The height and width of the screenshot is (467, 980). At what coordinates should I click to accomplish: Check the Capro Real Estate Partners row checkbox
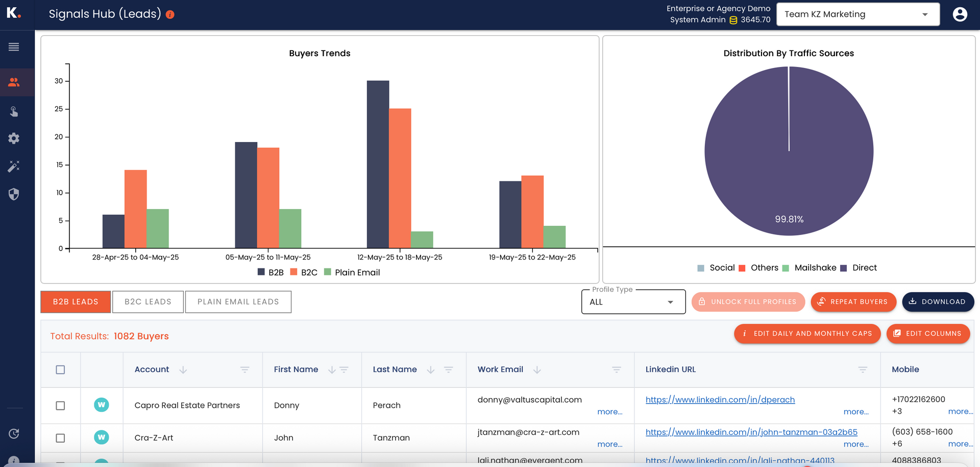point(60,406)
